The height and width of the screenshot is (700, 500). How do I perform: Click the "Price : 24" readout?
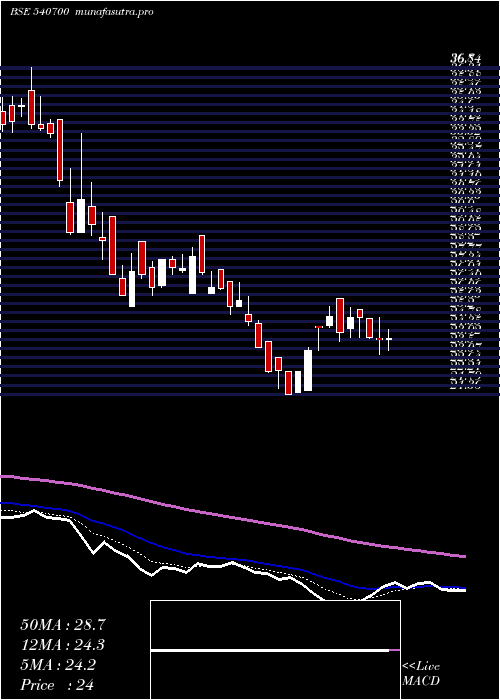57,685
